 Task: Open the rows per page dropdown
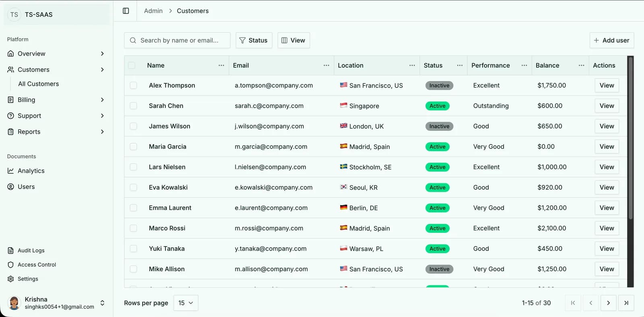[x=186, y=303]
